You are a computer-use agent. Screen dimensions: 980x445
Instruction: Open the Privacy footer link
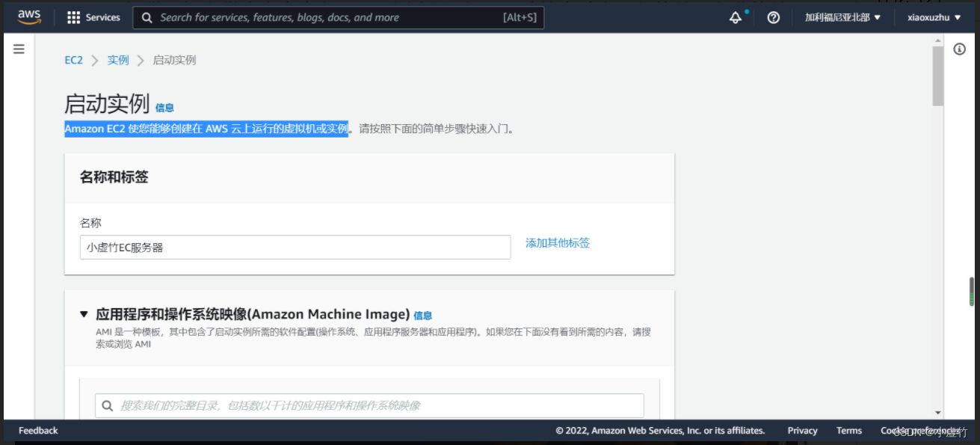point(802,431)
